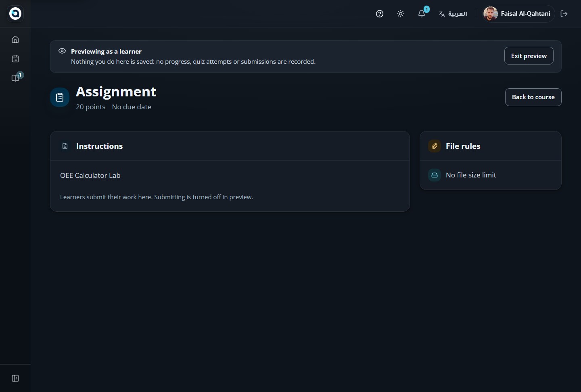This screenshot has width=581, height=392.
Task: Toggle the light theme sun icon
Action: pos(401,14)
